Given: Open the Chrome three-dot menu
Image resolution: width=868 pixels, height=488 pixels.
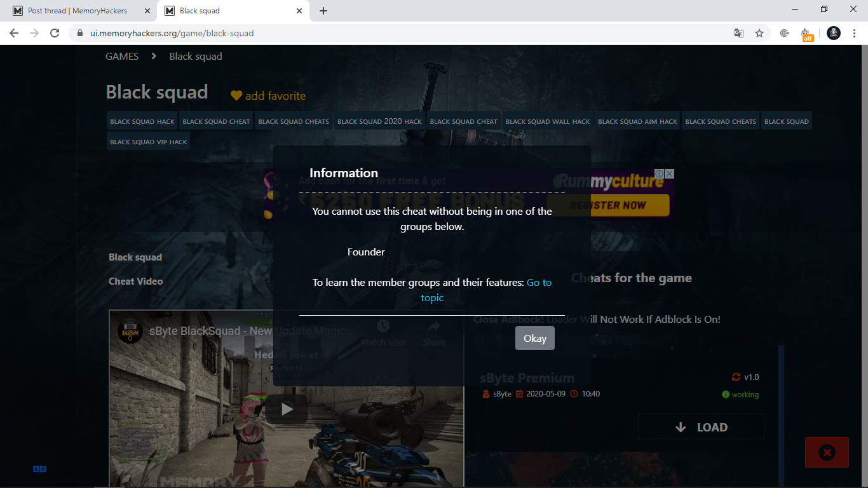Looking at the screenshot, I should [854, 33].
